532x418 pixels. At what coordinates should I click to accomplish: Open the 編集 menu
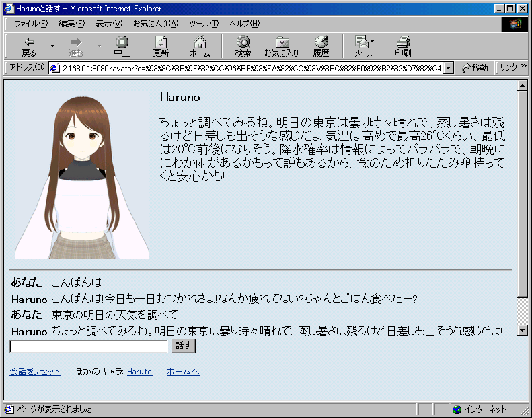pyautogui.click(x=71, y=24)
